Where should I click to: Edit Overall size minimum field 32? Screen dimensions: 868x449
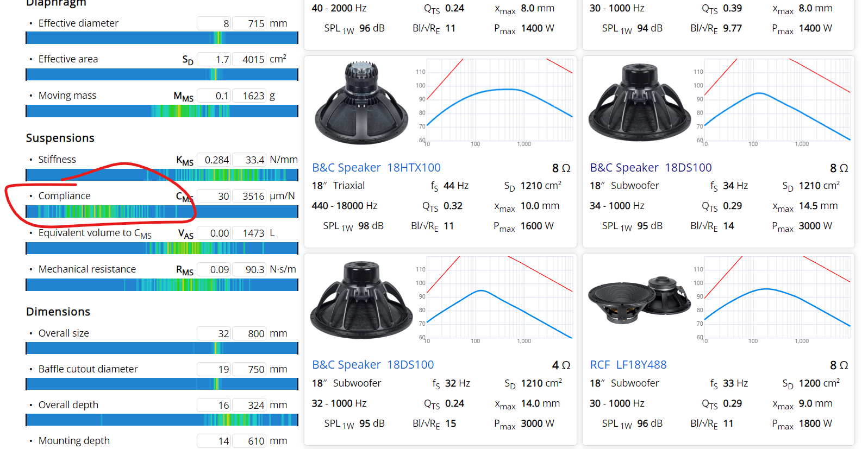coord(214,333)
